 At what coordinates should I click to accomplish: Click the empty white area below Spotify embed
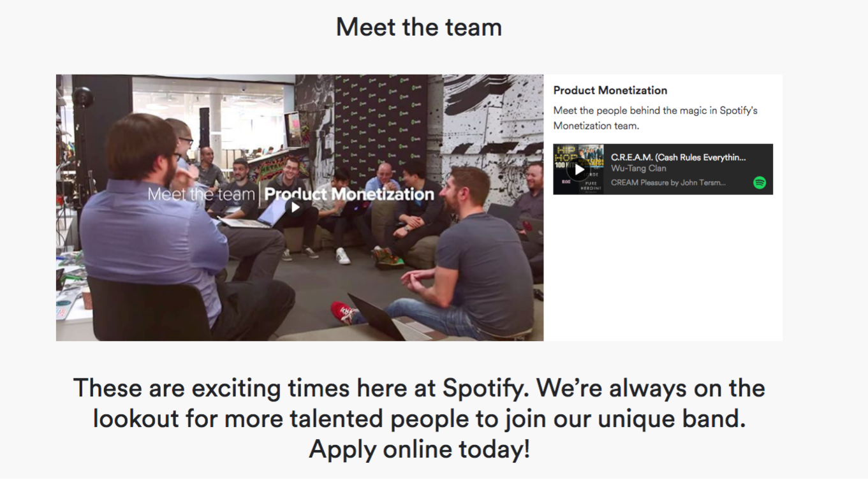(x=663, y=268)
